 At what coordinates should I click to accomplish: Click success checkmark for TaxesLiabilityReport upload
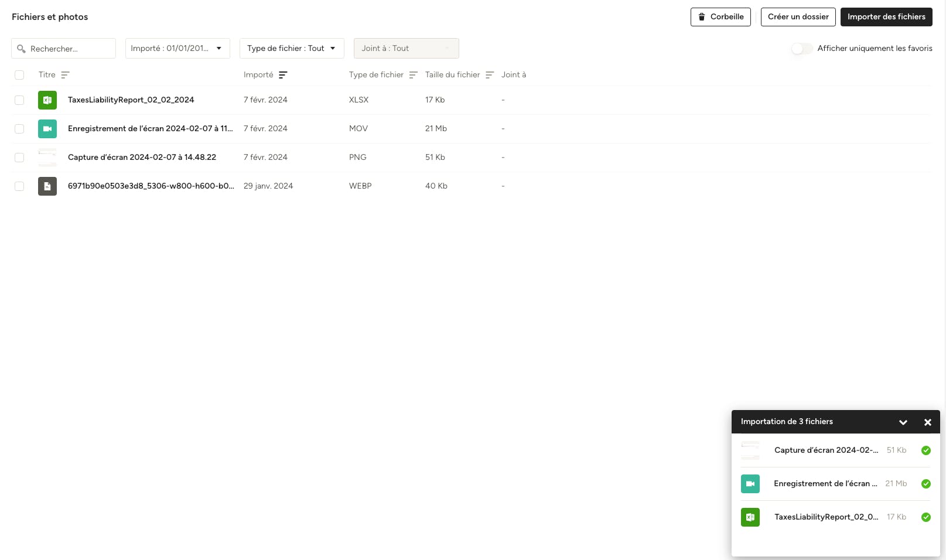click(926, 517)
